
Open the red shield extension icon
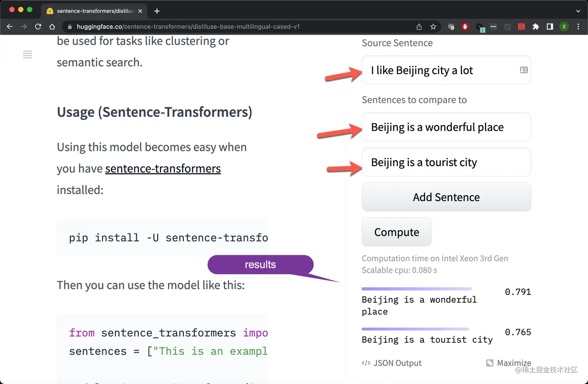pyautogui.click(x=465, y=26)
